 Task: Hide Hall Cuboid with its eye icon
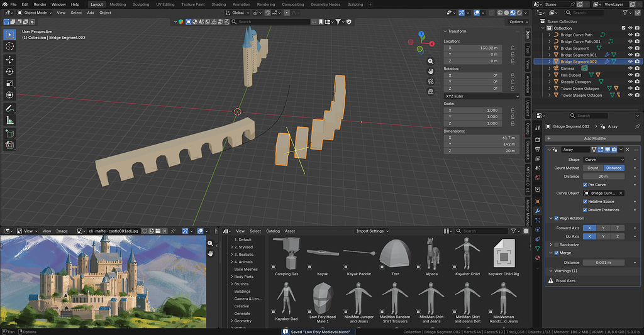[x=630, y=75]
